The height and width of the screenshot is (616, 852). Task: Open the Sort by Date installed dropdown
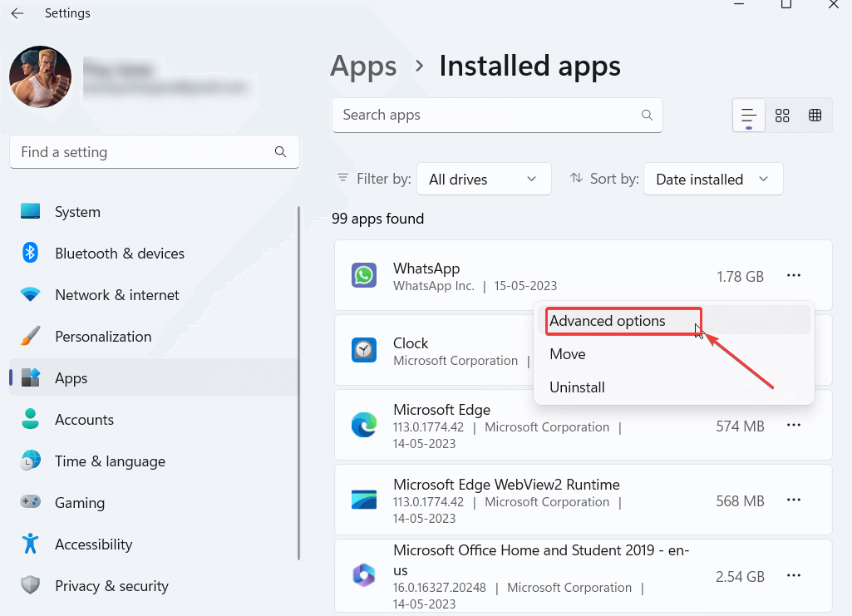pos(713,180)
